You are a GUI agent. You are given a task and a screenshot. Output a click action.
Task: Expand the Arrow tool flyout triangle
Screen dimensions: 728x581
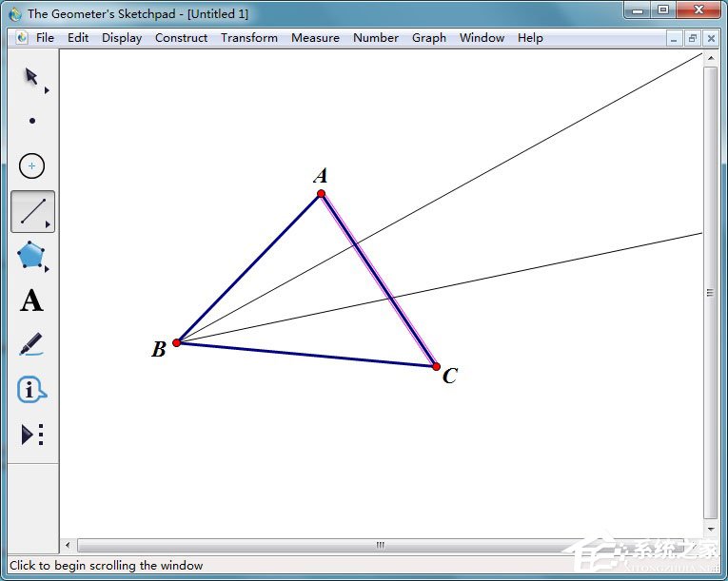[47, 90]
